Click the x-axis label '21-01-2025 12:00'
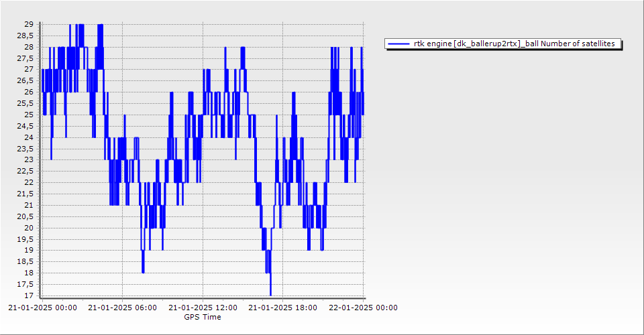Screen dimensions: 644x335 coord(203,308)
